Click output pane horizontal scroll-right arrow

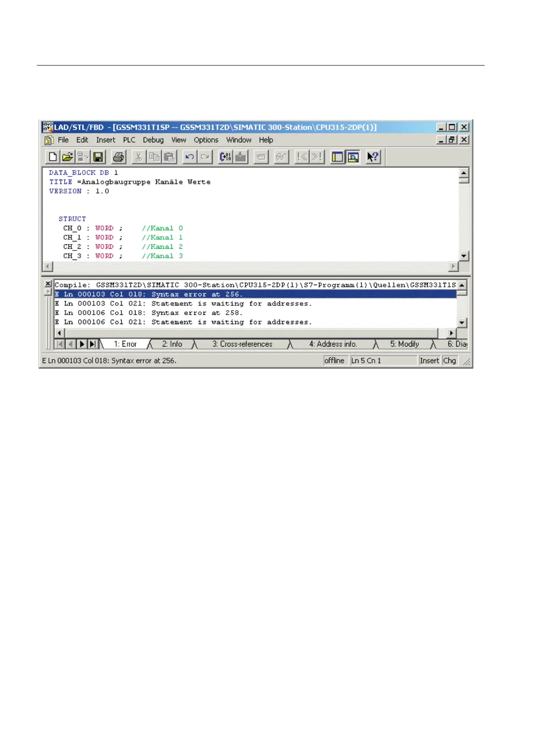tap(452, 333)
